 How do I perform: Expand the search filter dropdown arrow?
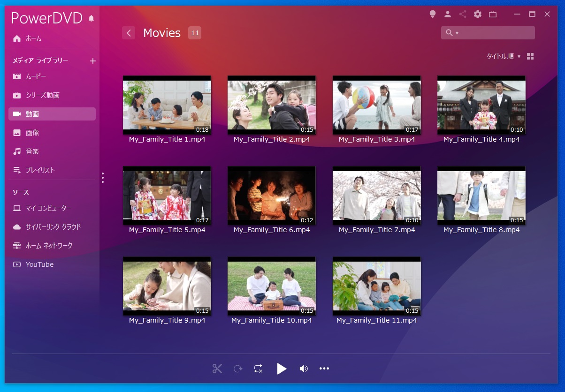tap(457, 33)
